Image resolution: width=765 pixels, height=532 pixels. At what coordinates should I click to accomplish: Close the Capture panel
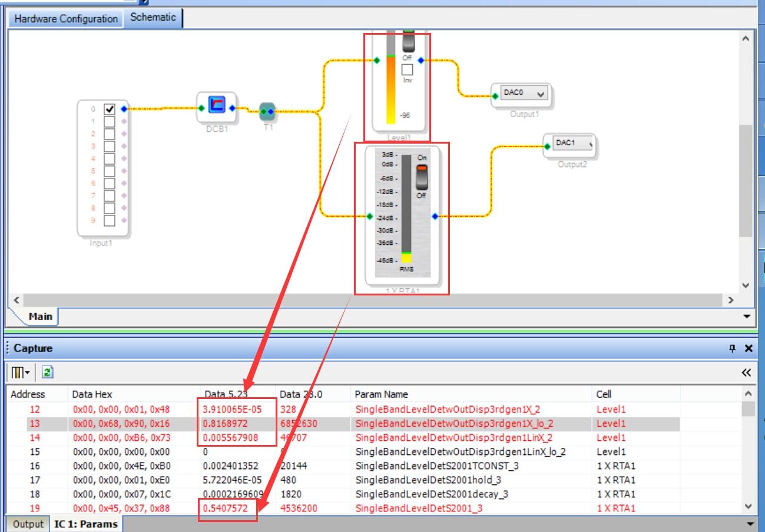point(749,348)
